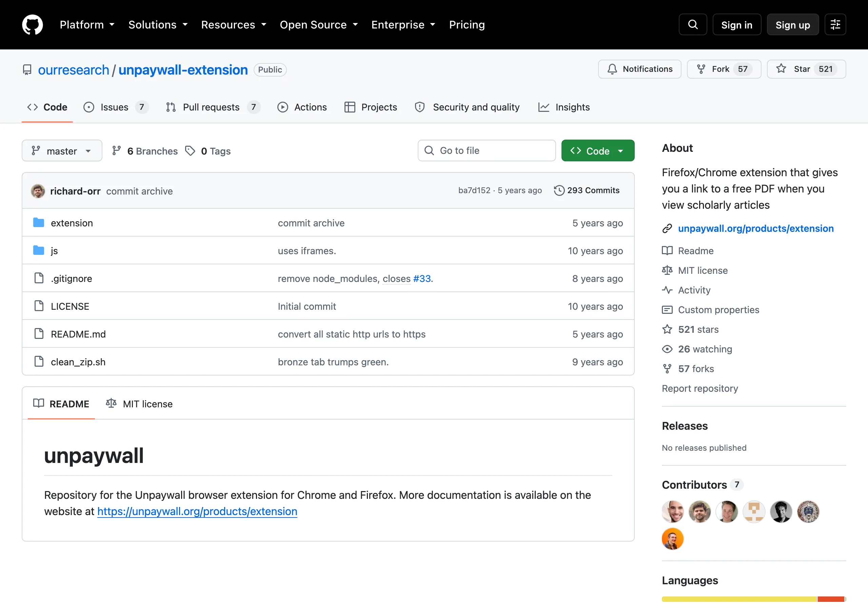Select the Code tab
The height and width of the screenshot is (610, 868).
(x=47, y=107)
